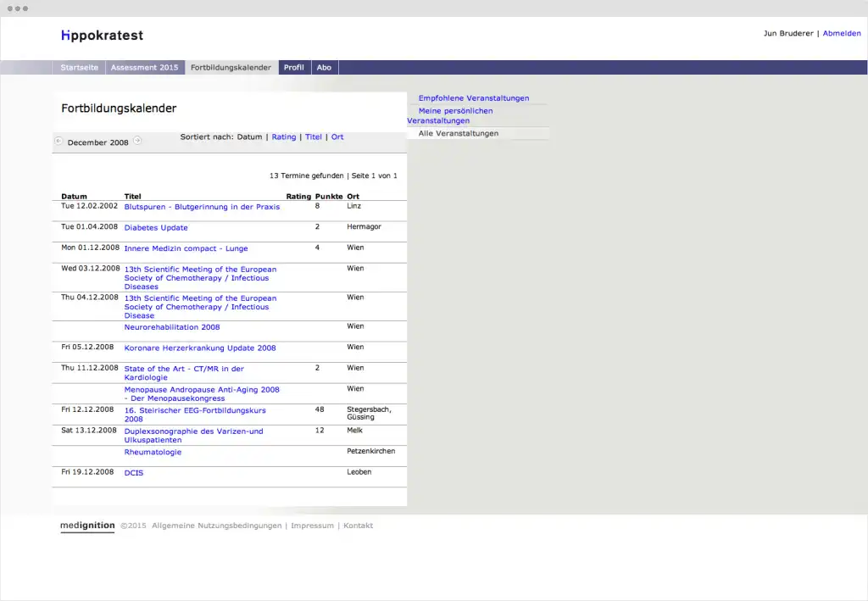Open the Profil tab
This screenshot has height=601, width=868.
click(x=294, y=68)
